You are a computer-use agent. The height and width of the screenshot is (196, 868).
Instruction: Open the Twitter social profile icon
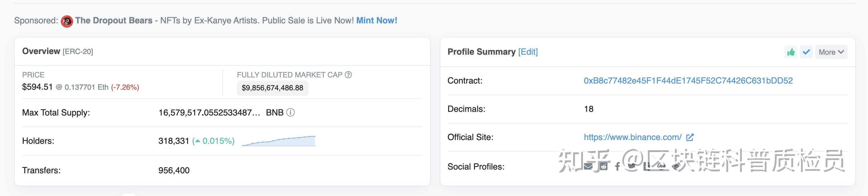(631, 166)
